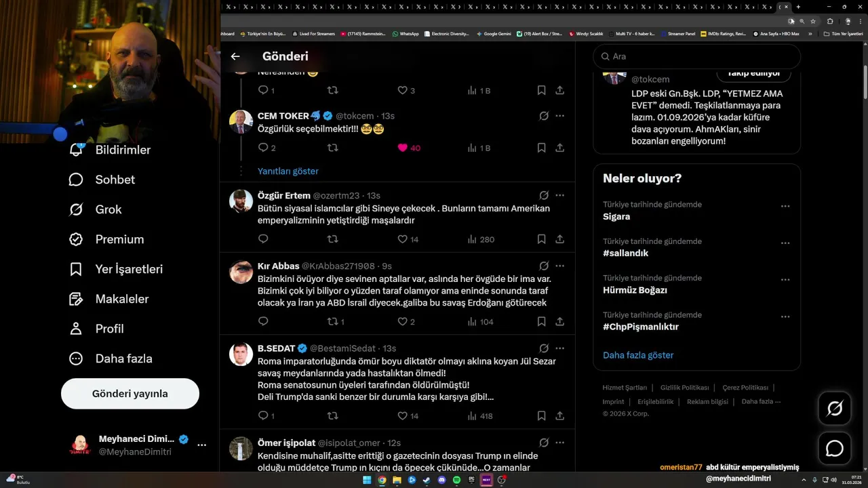Screen dimensions: 868x488
Task: Share Kır Abbas's post
Action: pos(560,322)
